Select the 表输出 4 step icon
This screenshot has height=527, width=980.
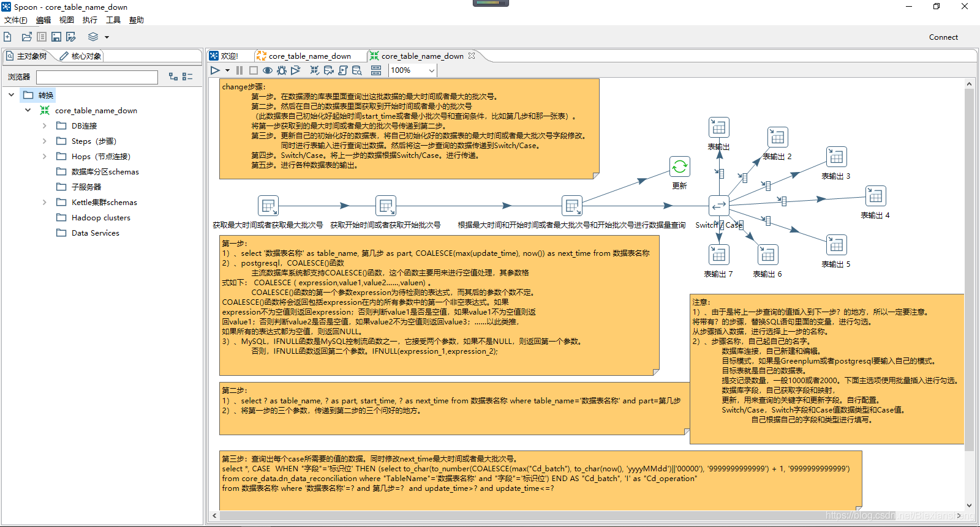(x=876, y=196)
